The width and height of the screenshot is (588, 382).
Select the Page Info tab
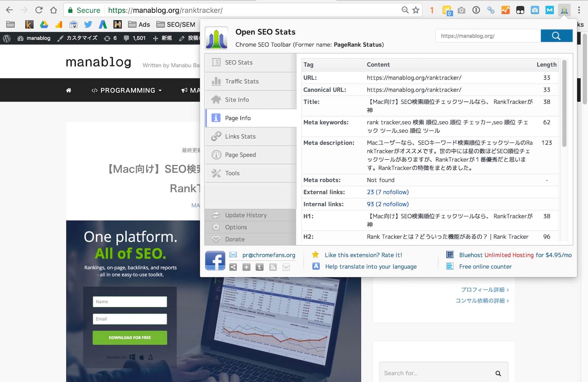point(251,118)
